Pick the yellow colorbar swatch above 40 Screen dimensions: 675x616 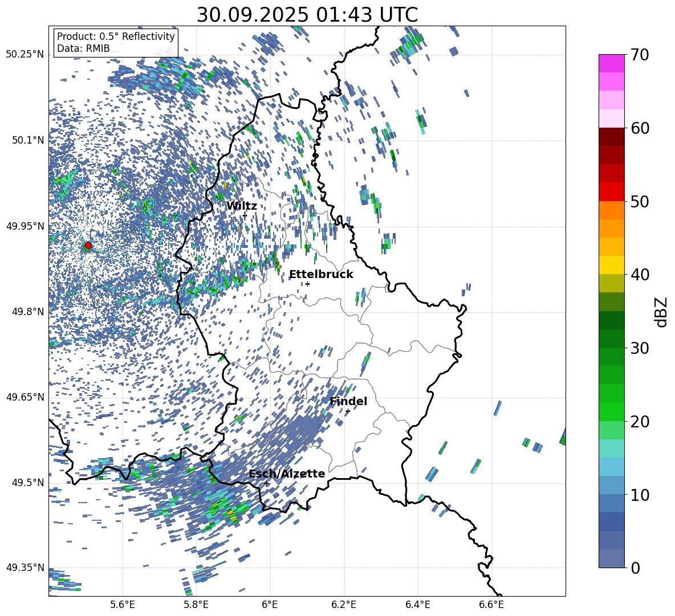[612, 265]
